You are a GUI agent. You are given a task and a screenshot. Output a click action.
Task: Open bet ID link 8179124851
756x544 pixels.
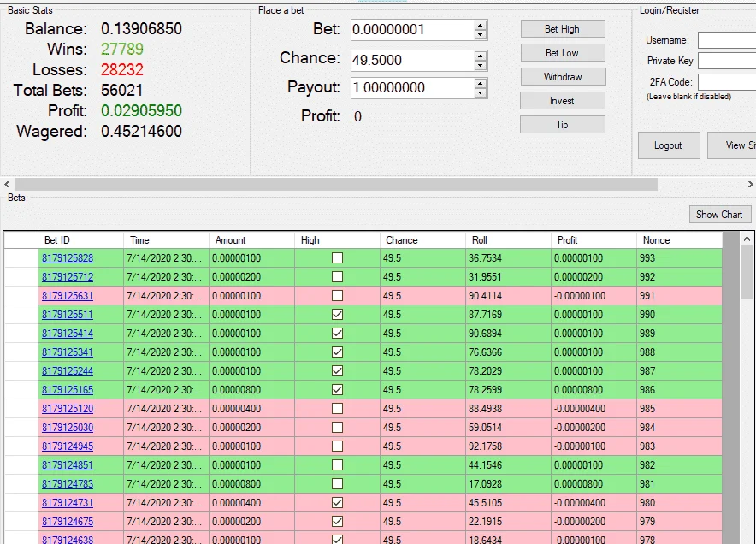coord(68,465)
